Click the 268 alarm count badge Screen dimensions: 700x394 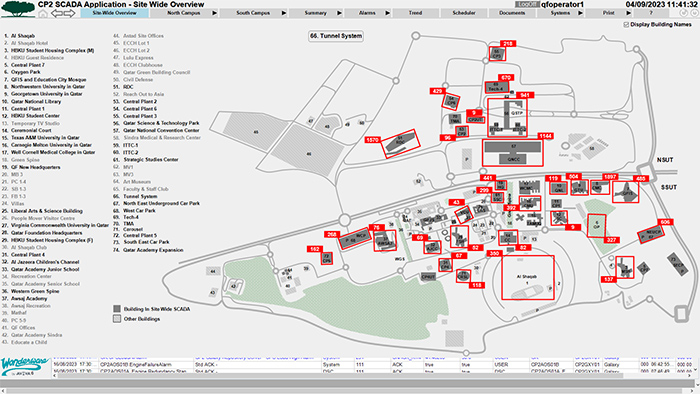pos(332,234)
